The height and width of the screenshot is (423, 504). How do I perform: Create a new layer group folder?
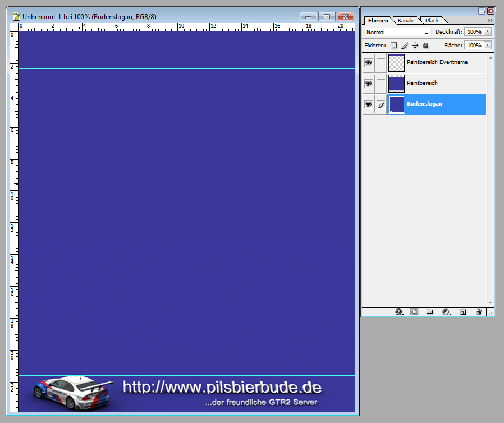click(430, 312)
